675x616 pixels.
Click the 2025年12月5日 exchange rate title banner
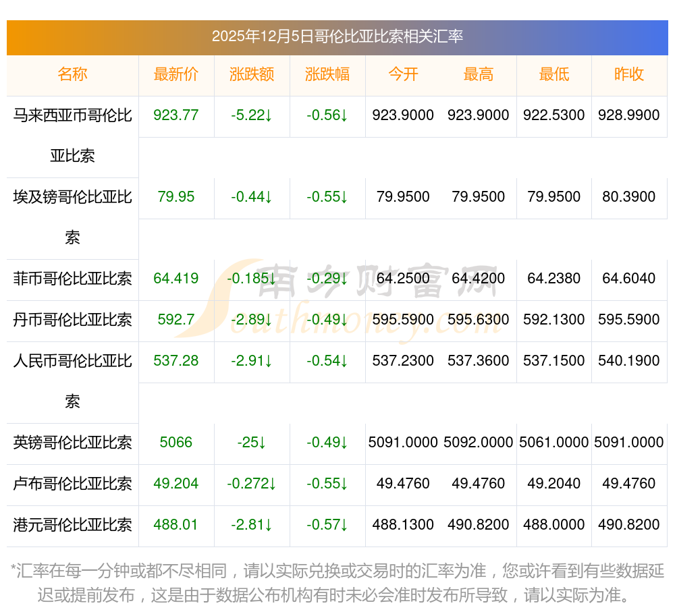(337, 36)
